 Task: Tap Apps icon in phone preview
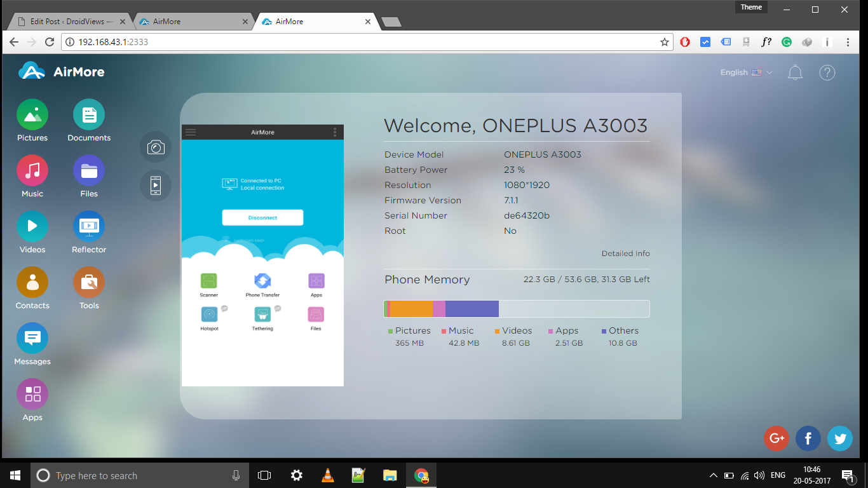[316, 281]
